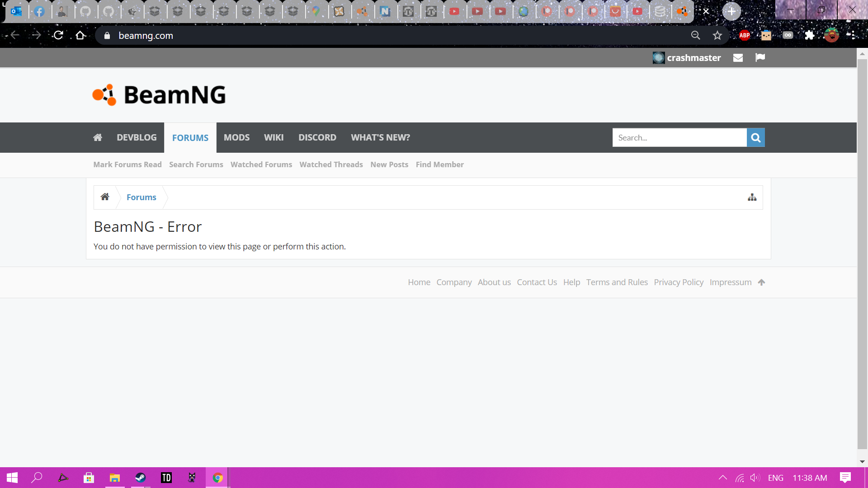
Task: Open the Extensions puzzle piece icon
Action: point(809,35)
